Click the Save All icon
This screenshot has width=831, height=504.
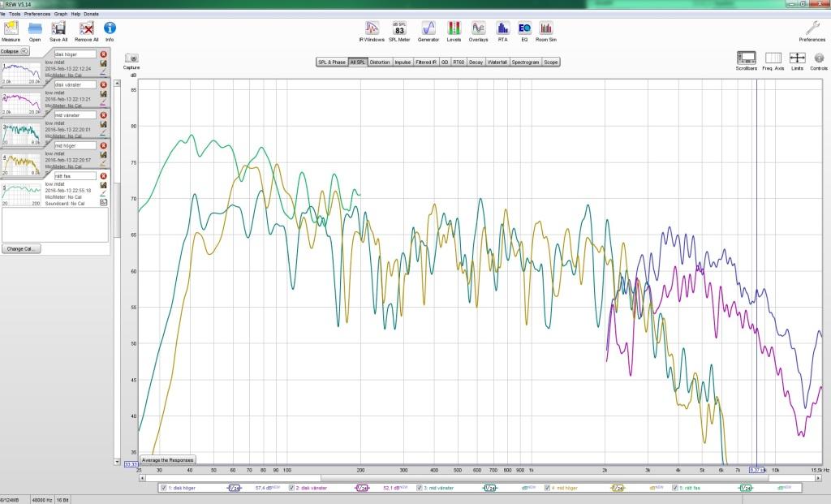pos(58,28)
